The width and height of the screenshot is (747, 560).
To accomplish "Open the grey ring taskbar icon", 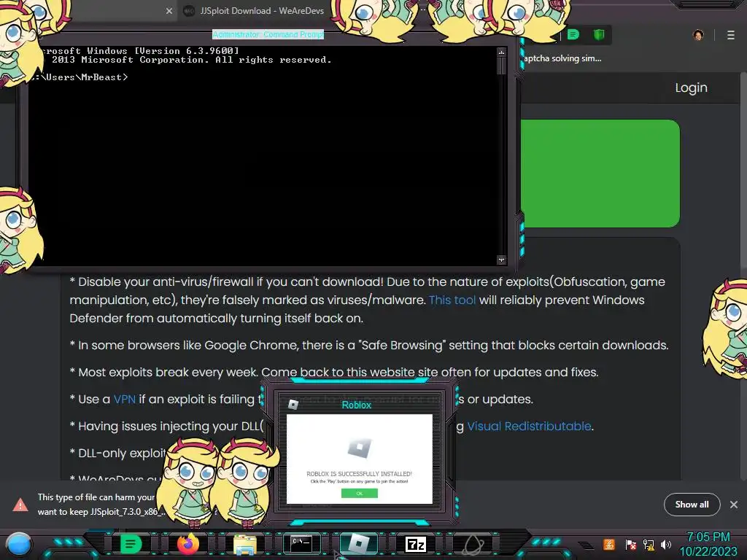I will coord(473,544).
